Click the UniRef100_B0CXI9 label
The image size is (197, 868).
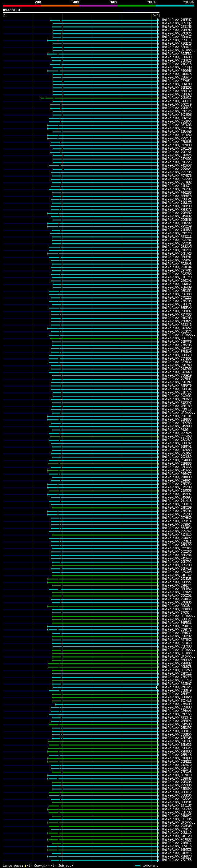click(x=177, y=104)
